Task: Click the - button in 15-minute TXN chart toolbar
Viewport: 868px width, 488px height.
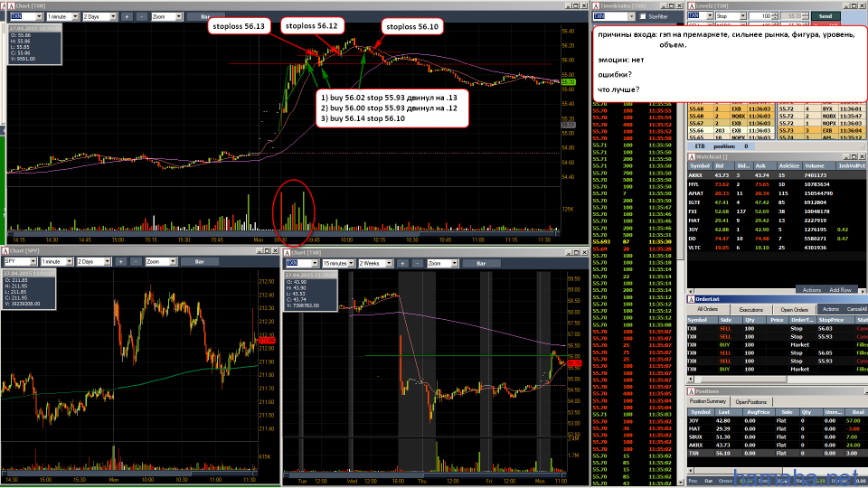Action: [x=418, y=263]
